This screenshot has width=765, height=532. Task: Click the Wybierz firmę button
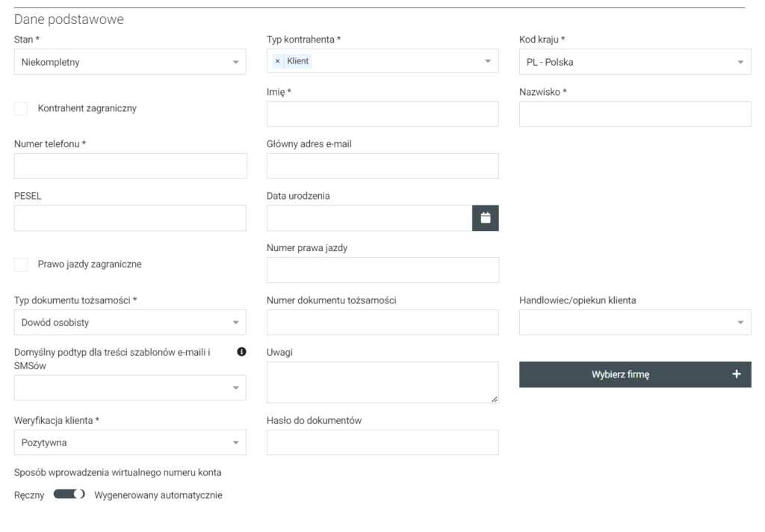620,374
